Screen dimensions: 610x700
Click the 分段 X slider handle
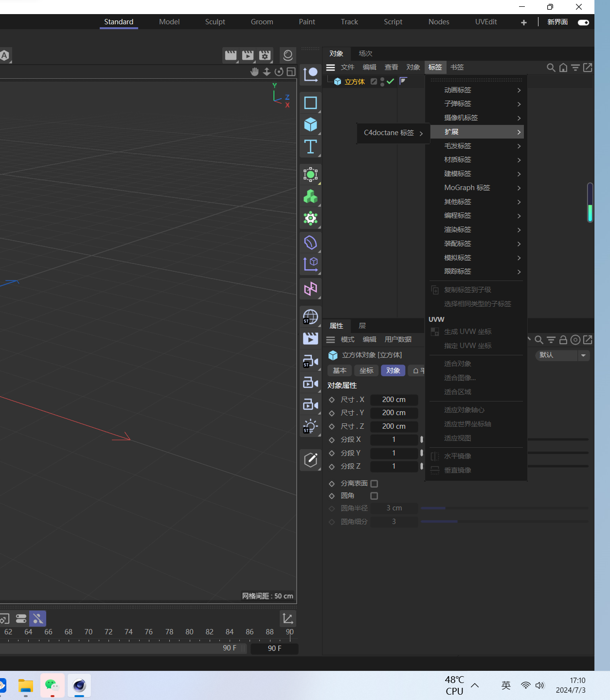point(421,439)
